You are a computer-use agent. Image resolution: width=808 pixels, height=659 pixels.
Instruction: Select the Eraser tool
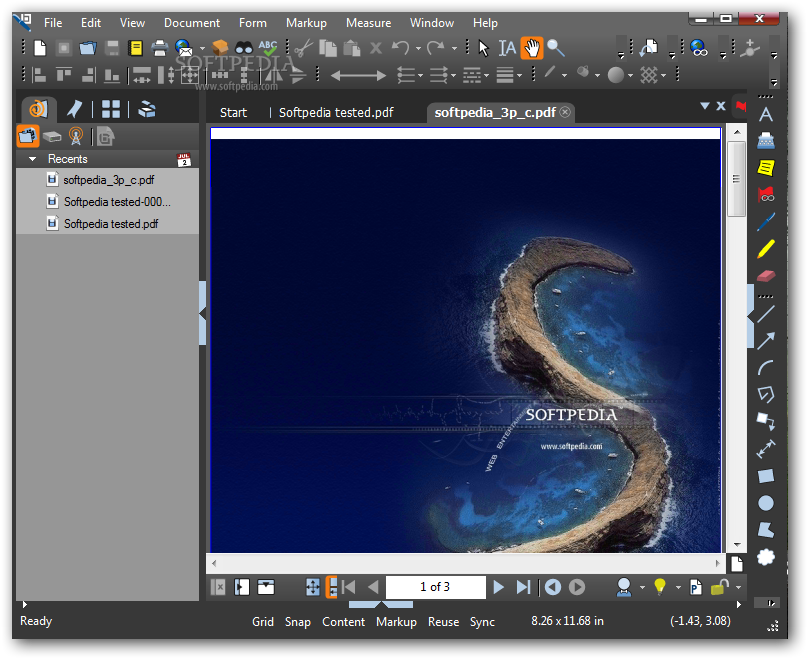[x=766, y=276]
